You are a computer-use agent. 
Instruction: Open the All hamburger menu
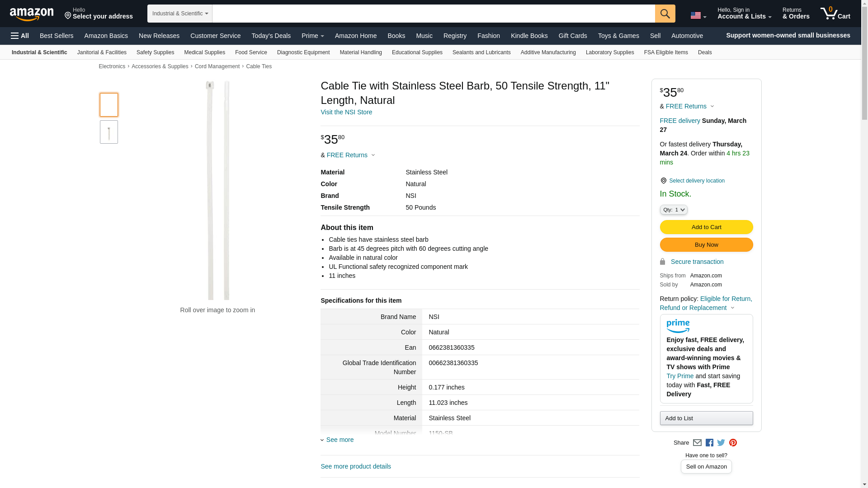[x=20, y=36]
